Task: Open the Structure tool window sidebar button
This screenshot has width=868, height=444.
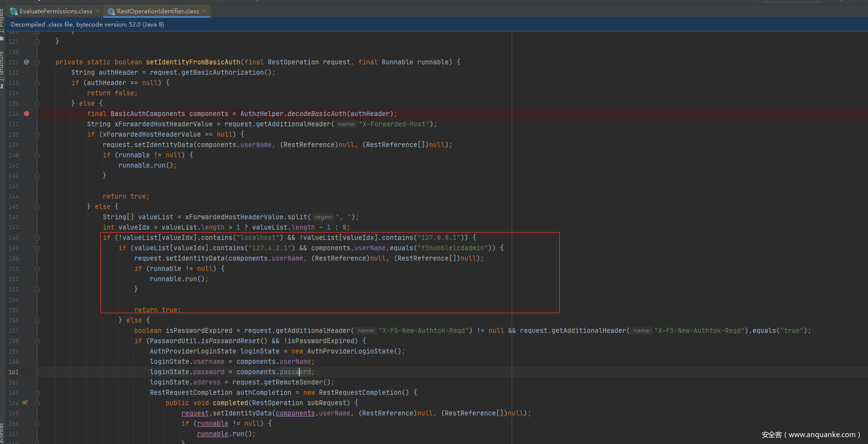Action: (2, 66)
